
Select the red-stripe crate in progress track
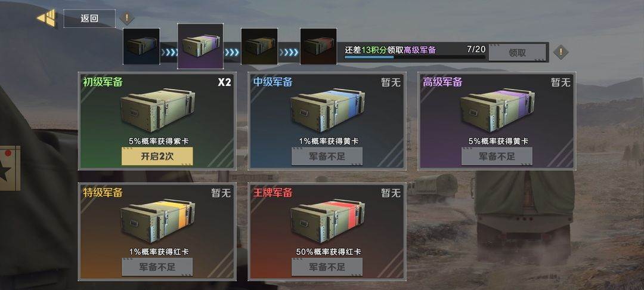(x=318, y=47)
